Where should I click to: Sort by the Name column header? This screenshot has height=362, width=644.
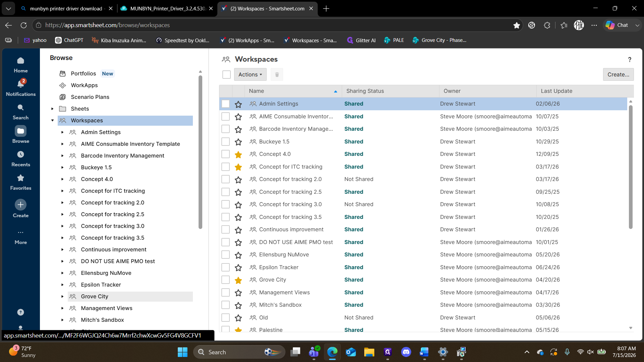pyautogui.click(x=293, y=91)
